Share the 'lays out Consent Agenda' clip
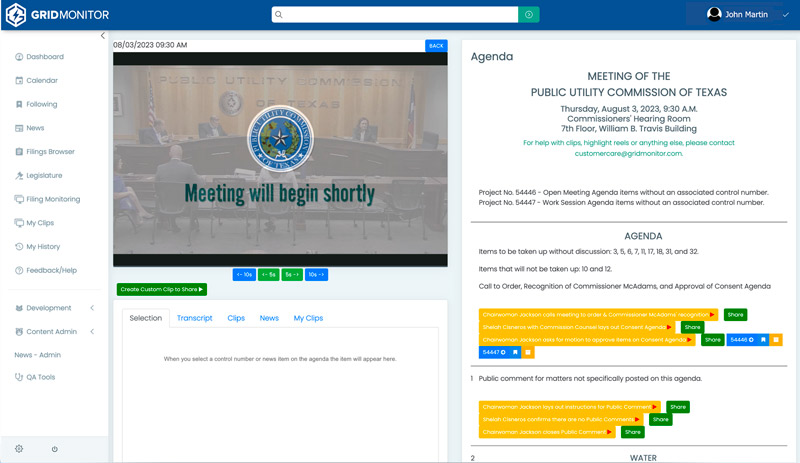Screen dimensions: 800x463 pos(692,327)
